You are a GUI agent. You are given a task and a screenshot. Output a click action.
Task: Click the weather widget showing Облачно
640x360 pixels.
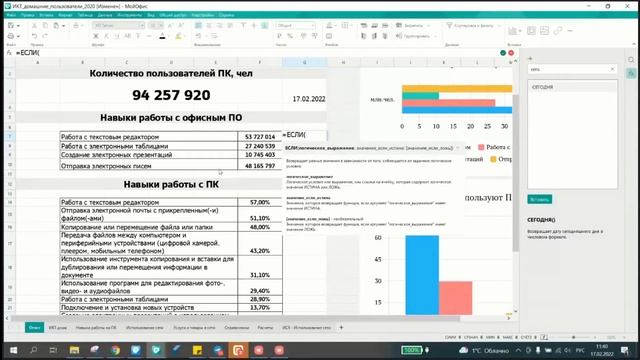484,351
